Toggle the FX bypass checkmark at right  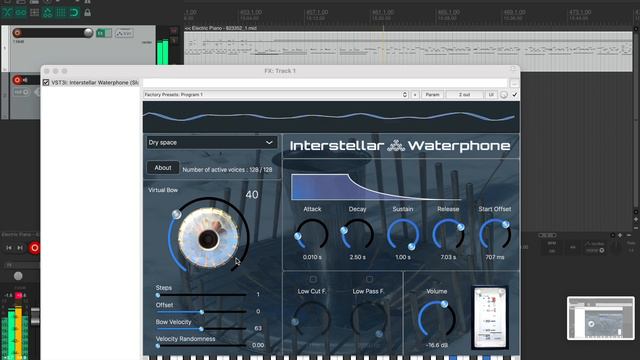515,95
